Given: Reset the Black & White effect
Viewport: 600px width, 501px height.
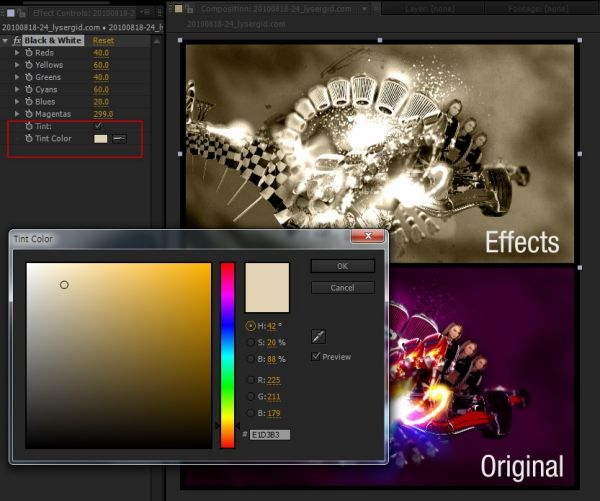Looking at the screenshot, I should [103, 41].
